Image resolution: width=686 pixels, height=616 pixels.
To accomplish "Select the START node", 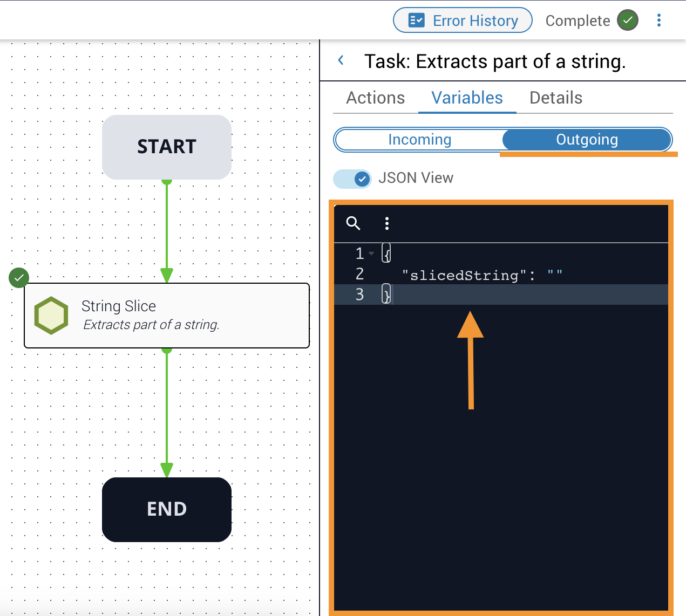I will click(x=167, y=147).
